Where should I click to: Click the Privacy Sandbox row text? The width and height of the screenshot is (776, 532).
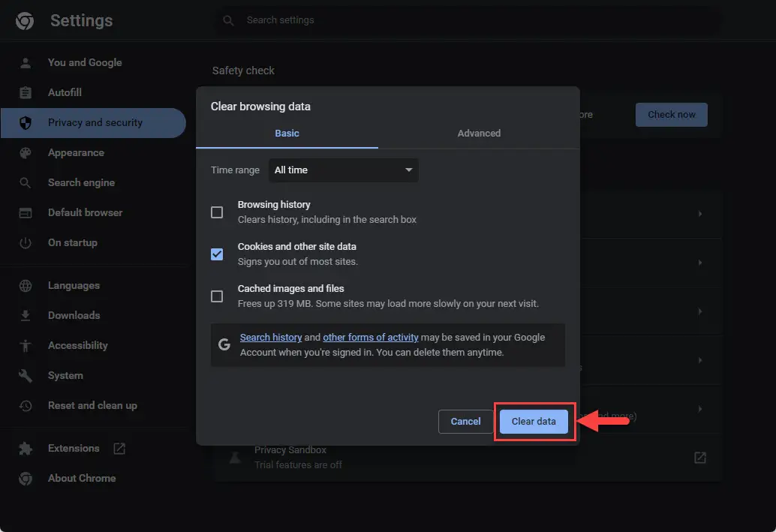coord(290,450)
